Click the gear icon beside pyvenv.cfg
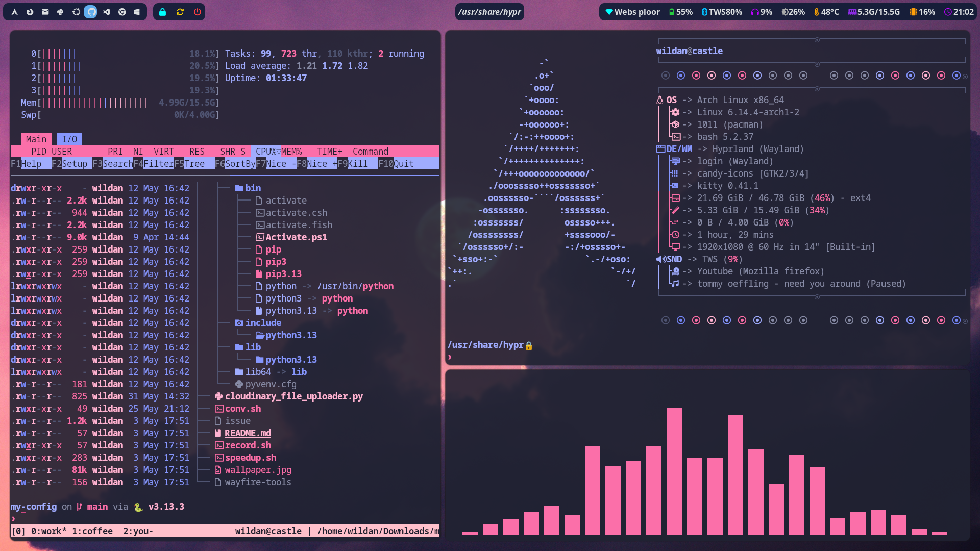The width and height of the screenshot is (980, 551). 239,384
